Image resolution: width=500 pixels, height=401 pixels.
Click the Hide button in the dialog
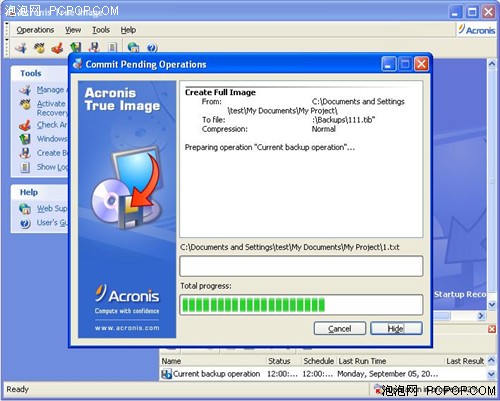396,329
